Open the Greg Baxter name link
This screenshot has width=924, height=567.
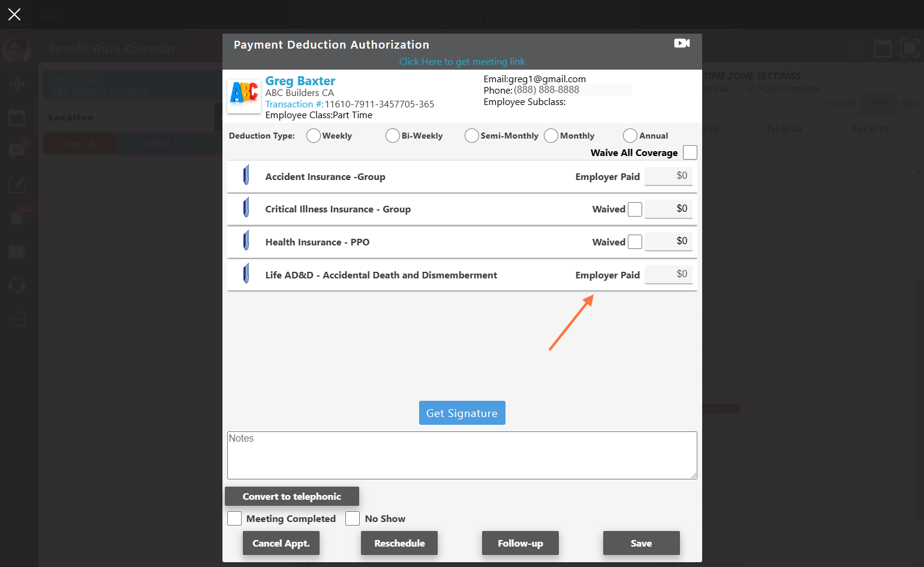(x=300, y=80)
